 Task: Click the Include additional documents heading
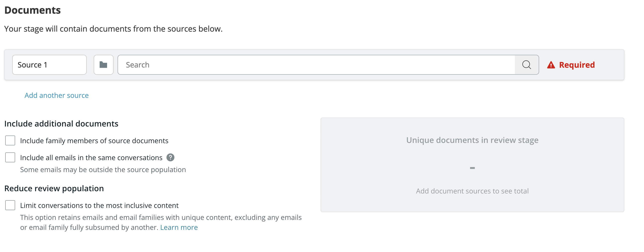click(x=61, y=124)
